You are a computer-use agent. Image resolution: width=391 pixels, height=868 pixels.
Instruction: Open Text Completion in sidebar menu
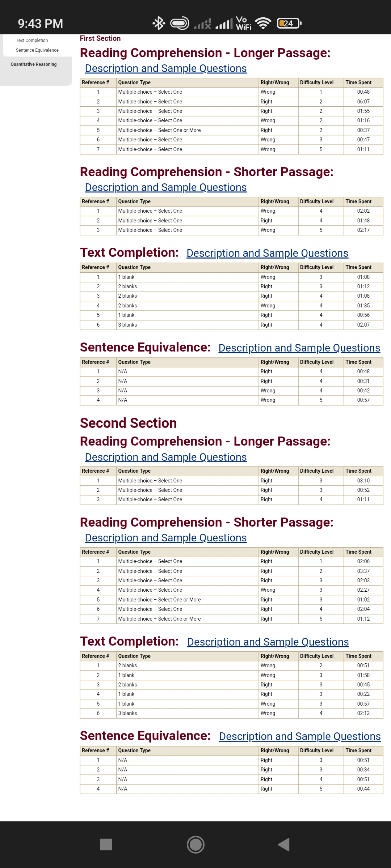click(x=32, y=41)
